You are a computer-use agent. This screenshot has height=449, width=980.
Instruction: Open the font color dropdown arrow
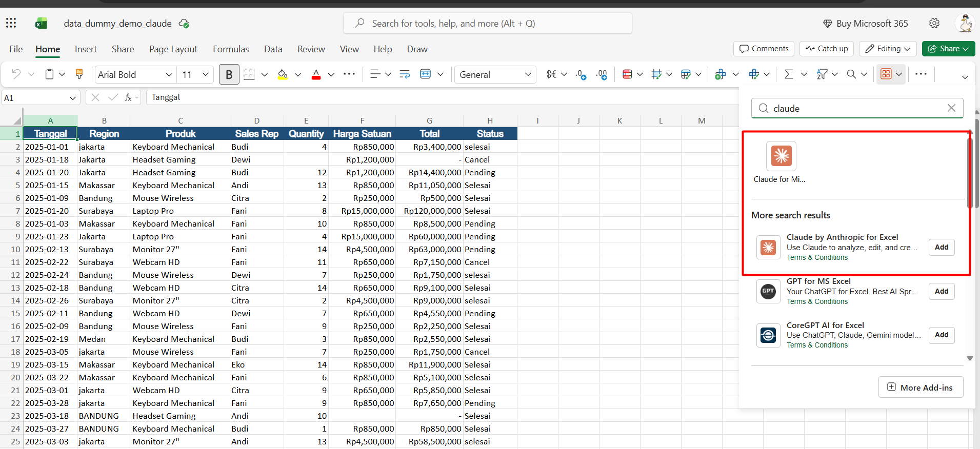click(331, 75)
